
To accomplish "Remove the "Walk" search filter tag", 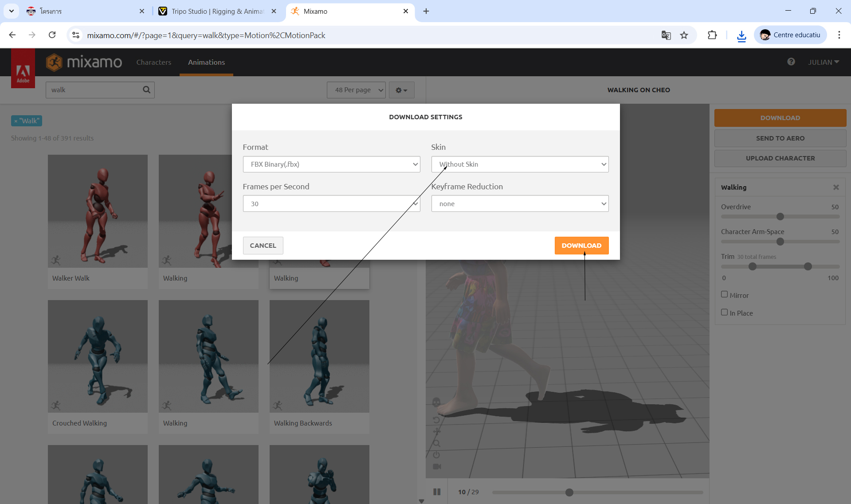I will [16, 121].
